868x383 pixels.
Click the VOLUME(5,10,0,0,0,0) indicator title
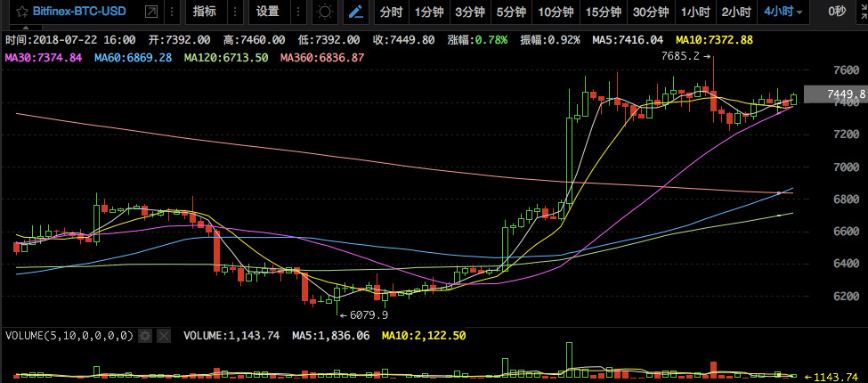click(69, 335)
